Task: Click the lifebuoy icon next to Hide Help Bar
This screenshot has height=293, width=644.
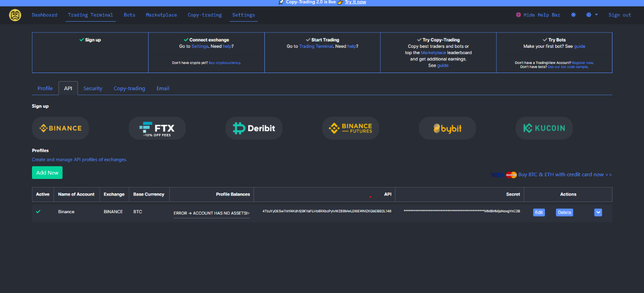Action: 518,15
